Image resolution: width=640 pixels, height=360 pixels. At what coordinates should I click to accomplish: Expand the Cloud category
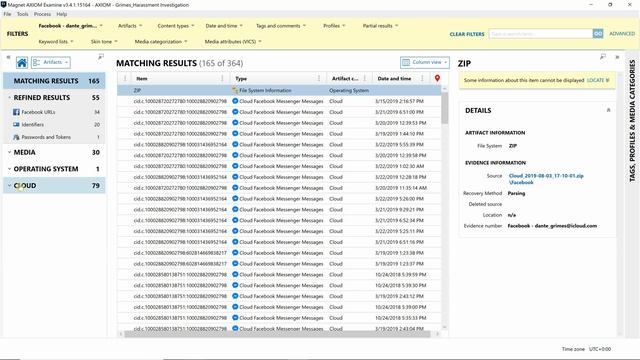pos(9,186)
